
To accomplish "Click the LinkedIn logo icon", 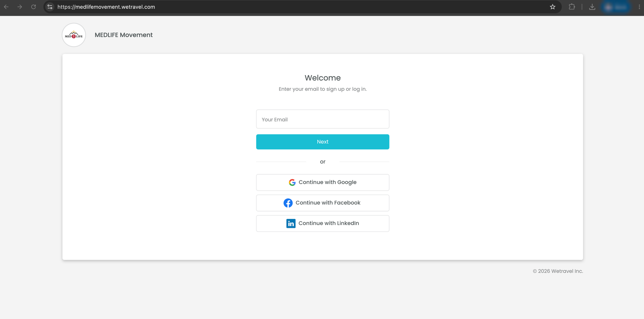I will (x=291, y=223).
